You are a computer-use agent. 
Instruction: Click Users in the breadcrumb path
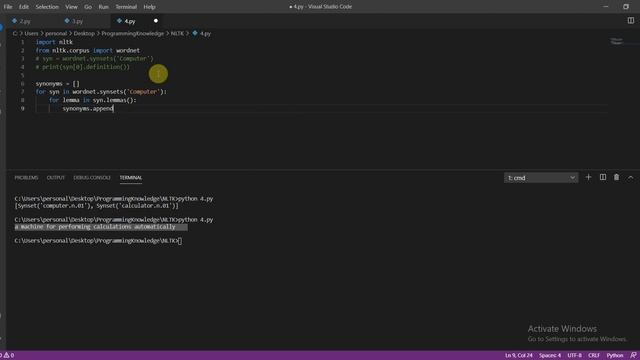[x=31, y=33]
